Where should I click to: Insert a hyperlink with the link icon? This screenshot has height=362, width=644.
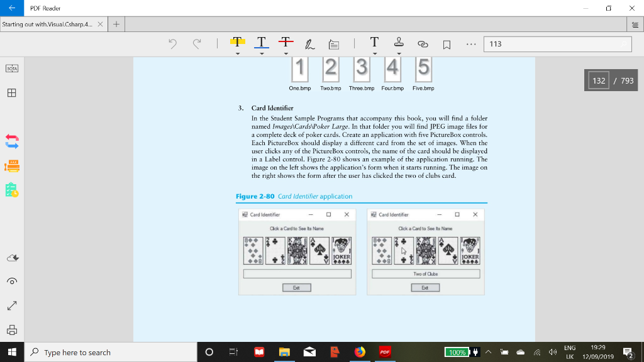pos(423,43)
